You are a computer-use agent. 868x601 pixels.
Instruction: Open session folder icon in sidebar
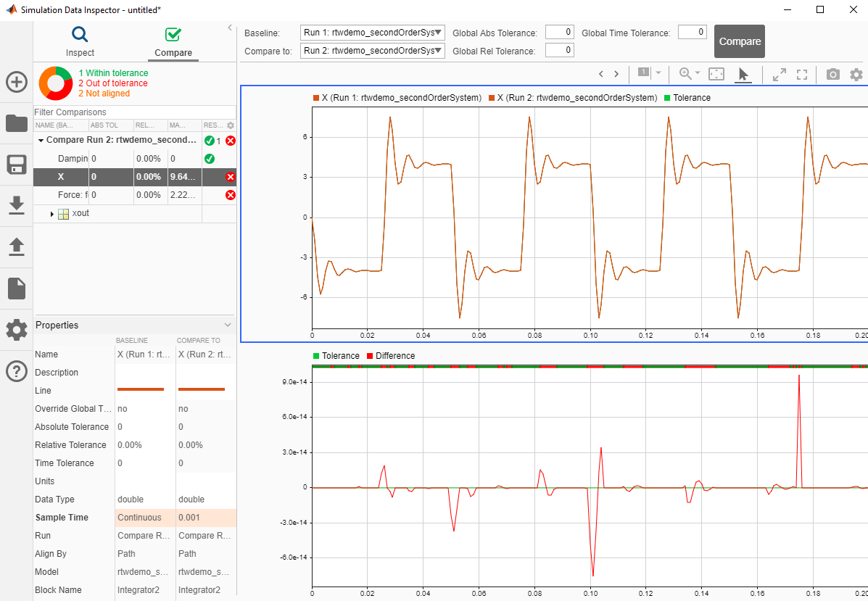(17, 123)
